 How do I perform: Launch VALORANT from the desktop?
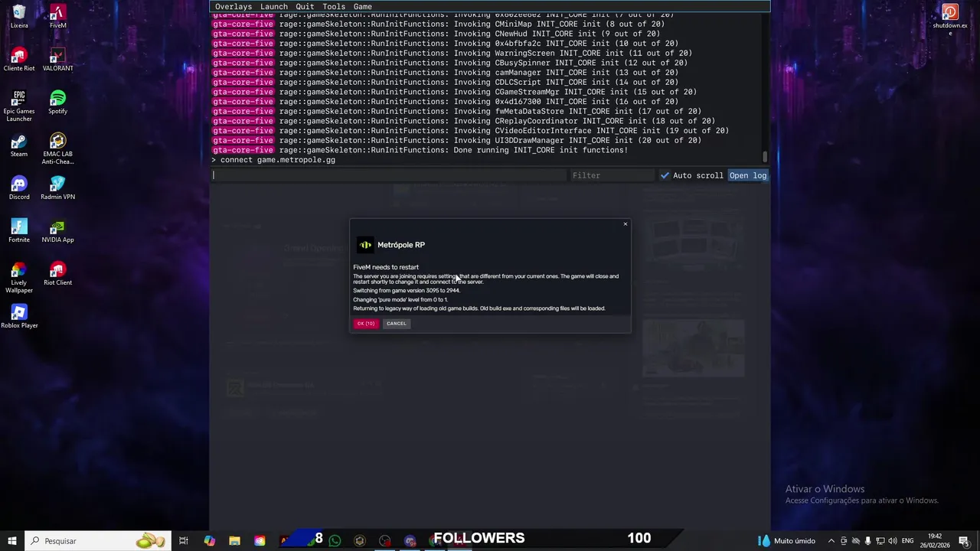point(57,60)
